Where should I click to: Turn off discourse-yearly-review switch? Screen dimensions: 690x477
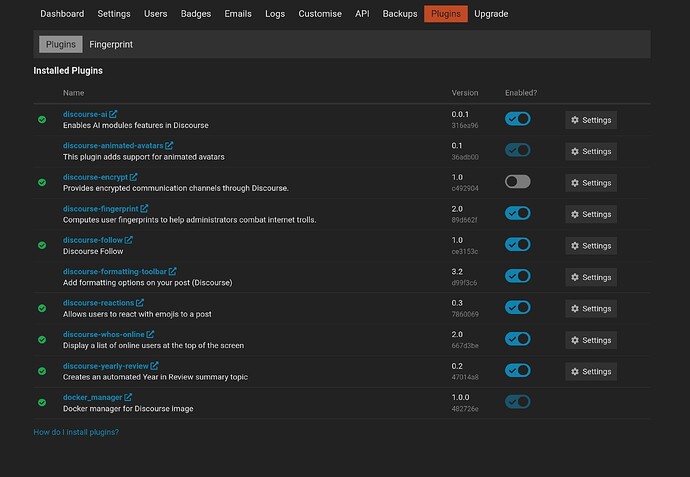coord(518,371)
